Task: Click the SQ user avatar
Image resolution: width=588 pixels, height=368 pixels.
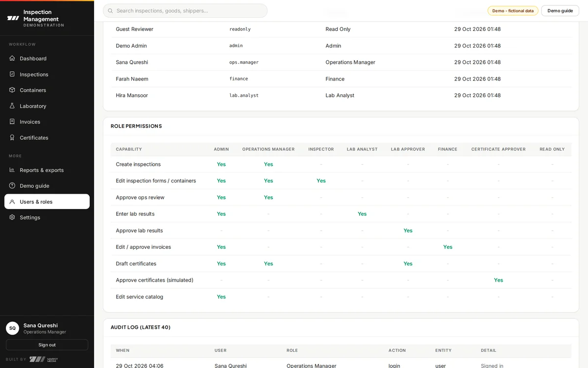Action: [12, 328]
